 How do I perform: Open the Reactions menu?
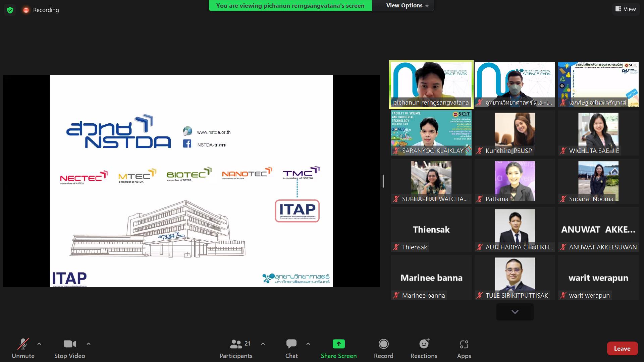424,349
